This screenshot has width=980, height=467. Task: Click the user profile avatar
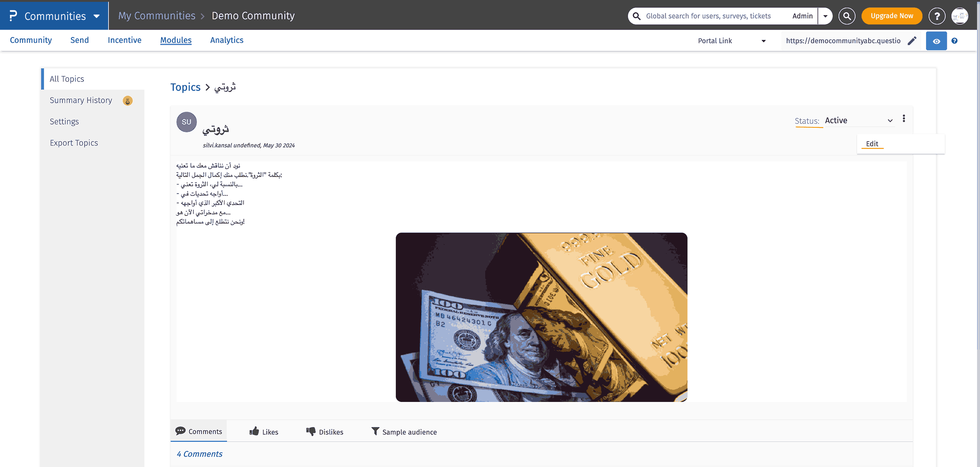959,16
